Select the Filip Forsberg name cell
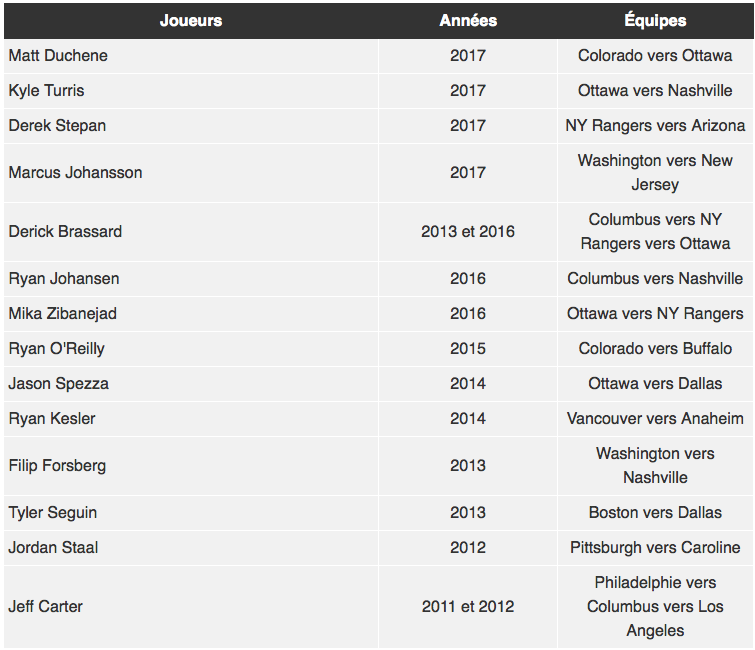 point(191,466)
